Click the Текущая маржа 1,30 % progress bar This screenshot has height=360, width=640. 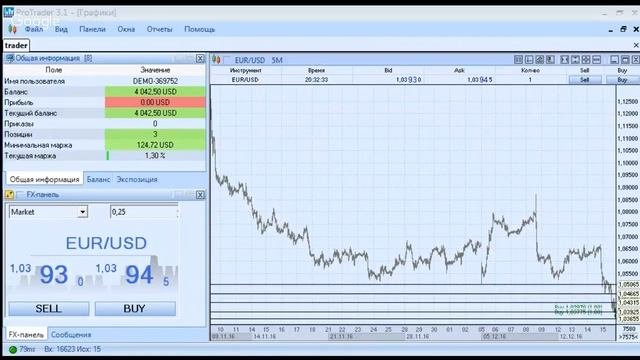pyautogui.click(x=155, y=156)
